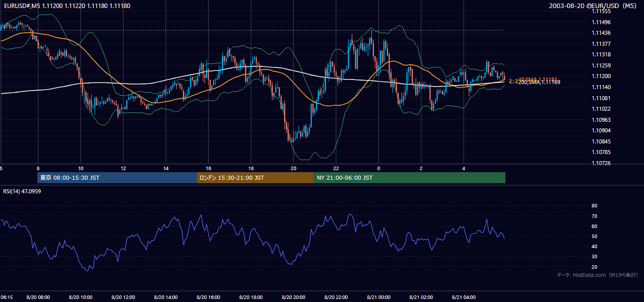This screenshot has width=644, height=302.
Task: Click hour tick 16 under the price chart
Action: 208,168
